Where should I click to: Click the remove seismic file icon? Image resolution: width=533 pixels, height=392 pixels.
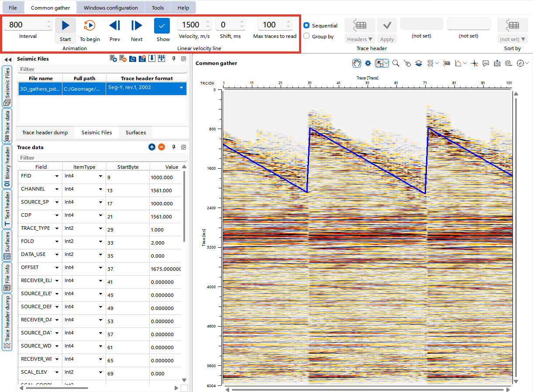click(x=123, y=59)
